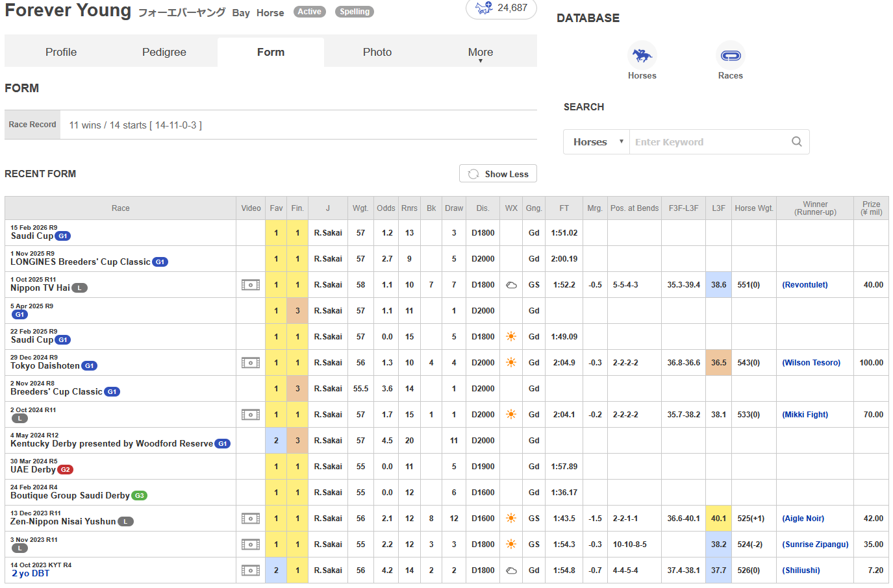Click G1 badge in 5 Apr 2025 R9 row

coord(19,315)
